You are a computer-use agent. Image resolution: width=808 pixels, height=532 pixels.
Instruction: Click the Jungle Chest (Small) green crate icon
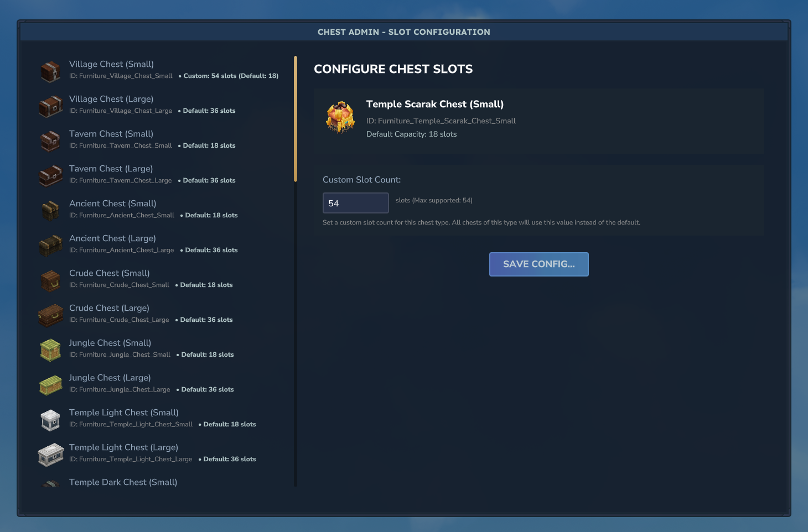50,350
